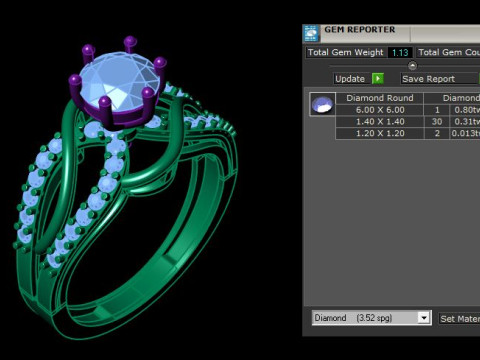Click the green Update play icon
This screenshot has width=480, height=360.
378,79
